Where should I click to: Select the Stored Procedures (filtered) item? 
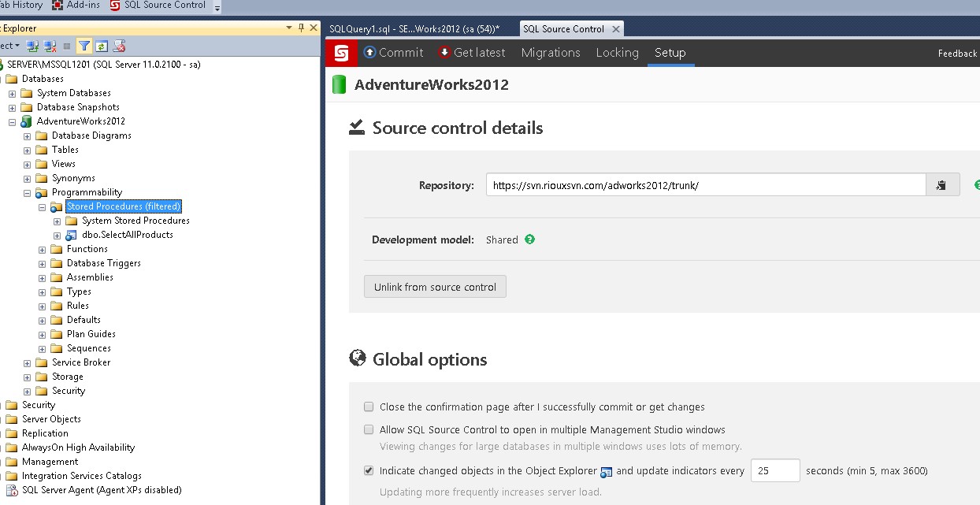coord(124,206)
